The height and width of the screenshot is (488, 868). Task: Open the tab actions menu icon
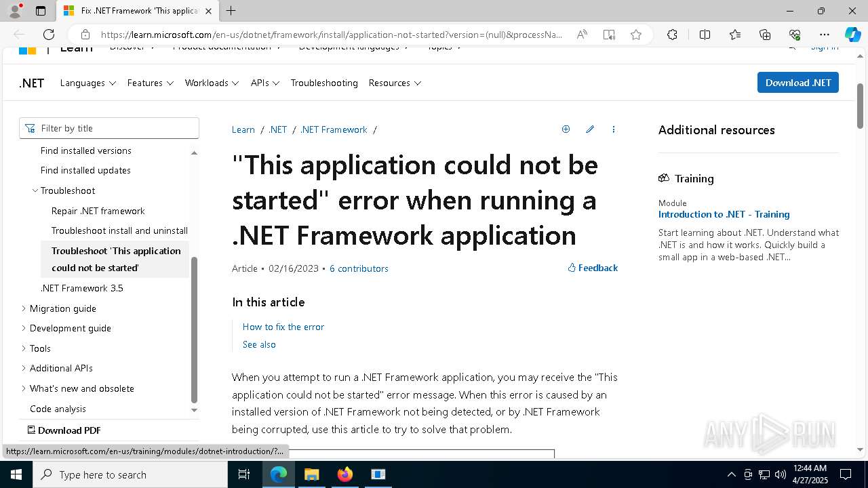(41, 11)
